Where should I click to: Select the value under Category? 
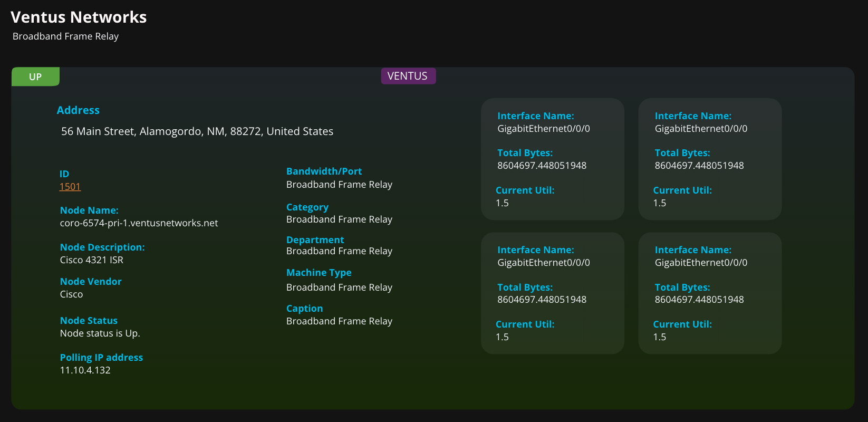[339, 219]
